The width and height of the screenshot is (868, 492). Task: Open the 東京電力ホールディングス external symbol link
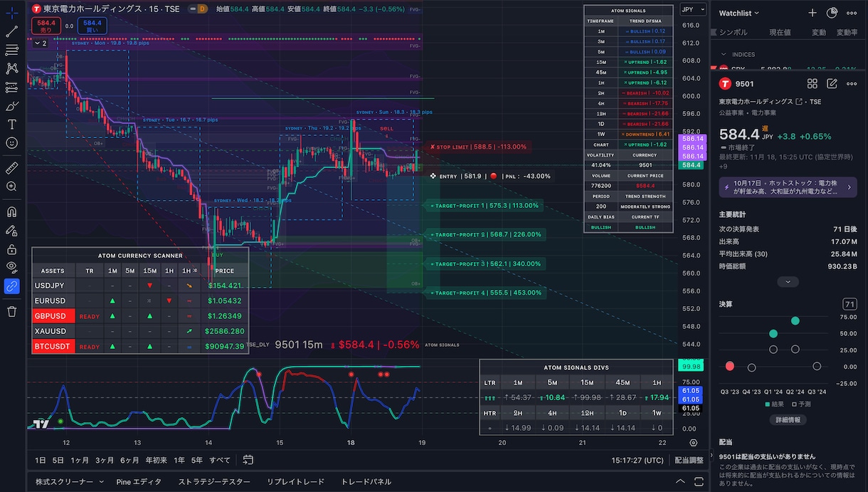pyautogui.click(x=799, y=102)
